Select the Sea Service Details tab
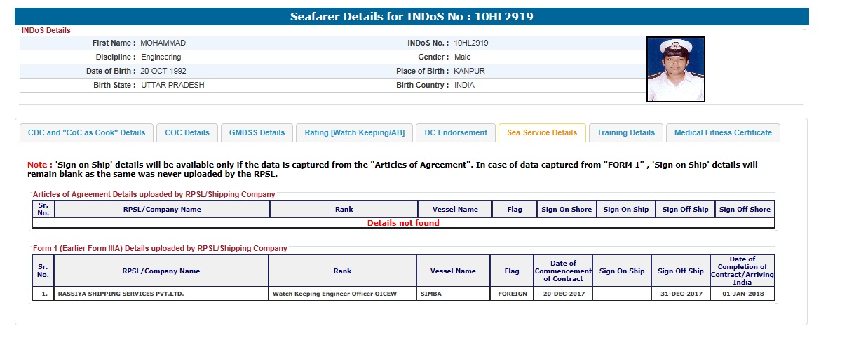Image resolution: width=868 pixels, height=340 pixels. pyautogui.click(x=541, y=132)
